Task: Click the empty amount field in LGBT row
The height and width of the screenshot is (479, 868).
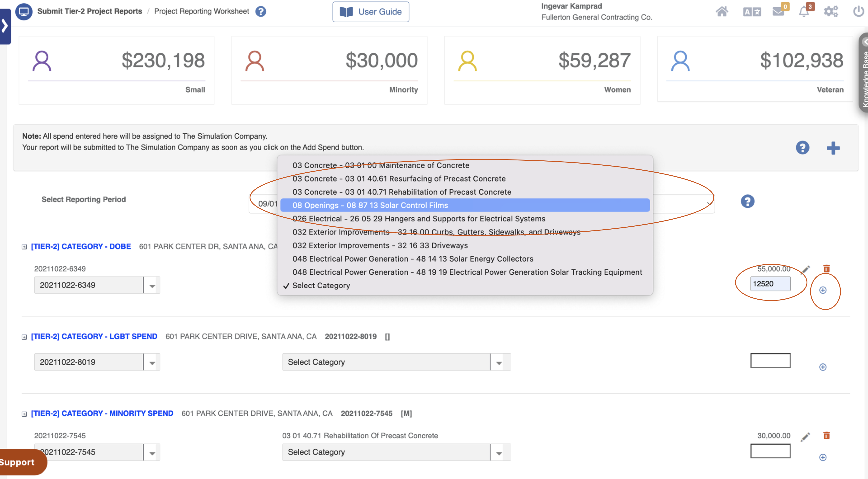Action: (x=770, y=360)
